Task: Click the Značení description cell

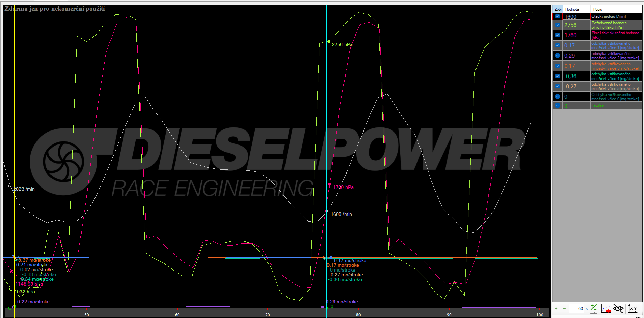Action: 616,106
